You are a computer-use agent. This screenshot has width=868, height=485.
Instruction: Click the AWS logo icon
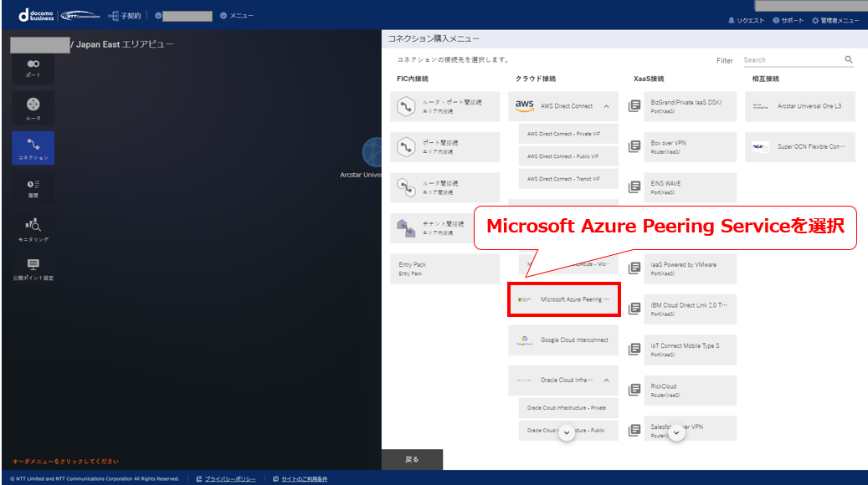(524, 105)
